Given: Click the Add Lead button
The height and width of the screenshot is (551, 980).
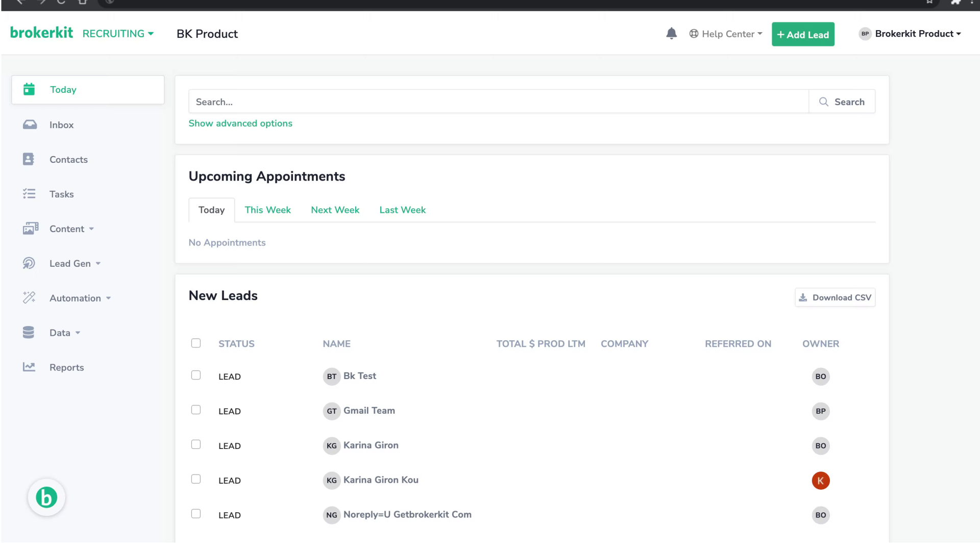Looking at the screenshot, I should pos(803,34).
